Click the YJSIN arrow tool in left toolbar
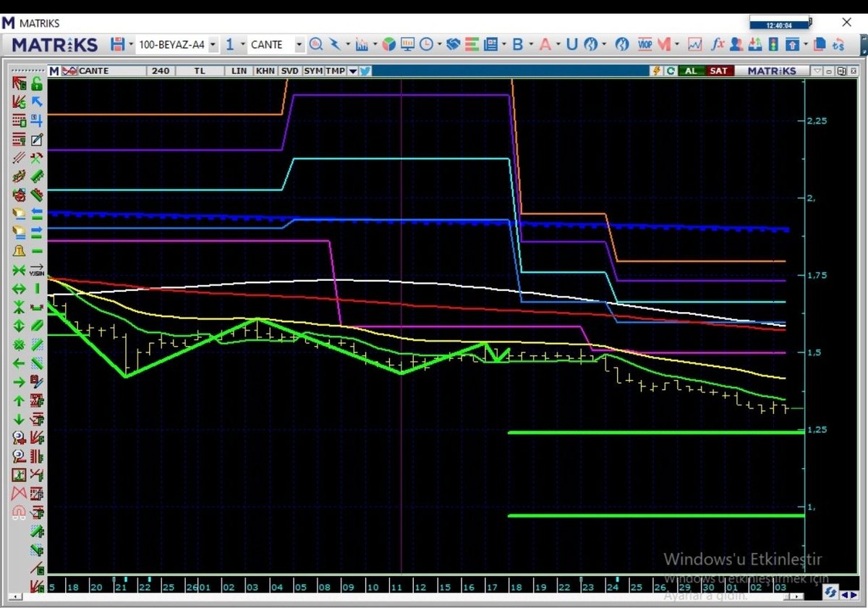 (x=37, y=270)
